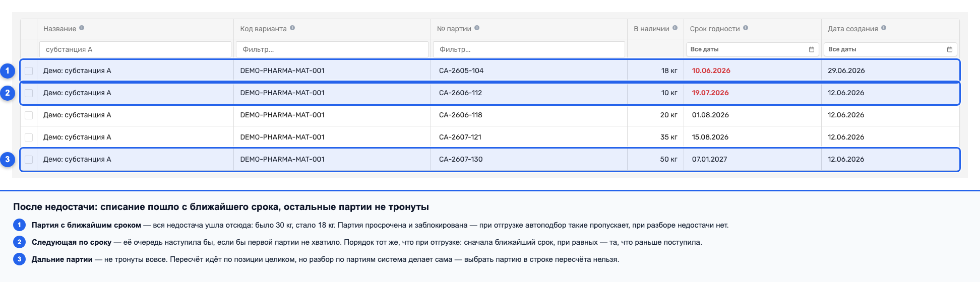The width and height of the screenshot is (980, 282).
Task: Tick checkbox for batch CA-2605-104
Action: coord(29,70)
